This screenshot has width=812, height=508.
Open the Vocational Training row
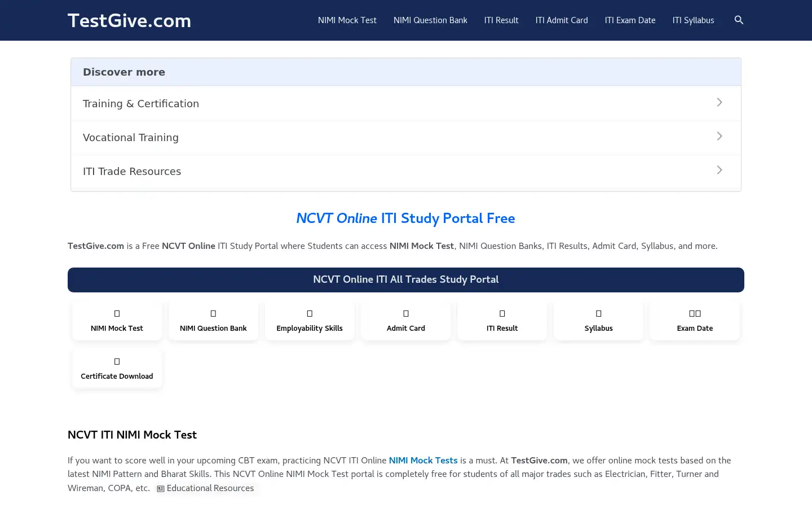click(406, 137)
